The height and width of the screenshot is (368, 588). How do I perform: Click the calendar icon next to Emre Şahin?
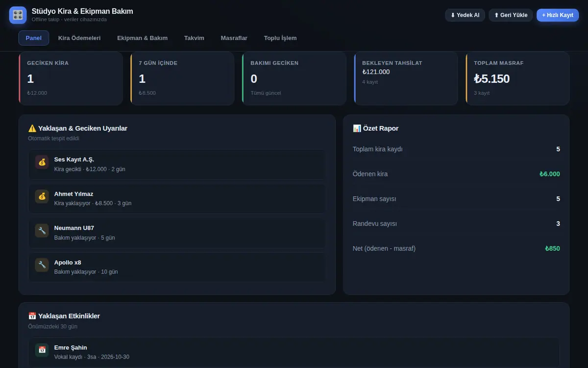[42, 350]
